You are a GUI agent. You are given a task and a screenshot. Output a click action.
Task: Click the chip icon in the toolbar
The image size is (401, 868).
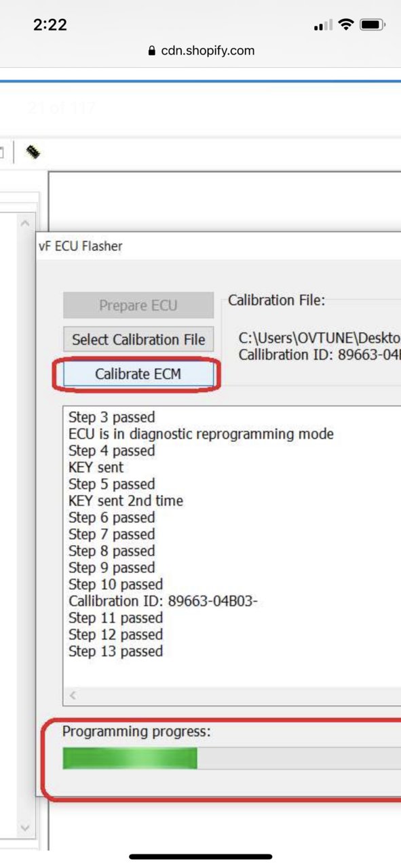[x=32, y=152]
